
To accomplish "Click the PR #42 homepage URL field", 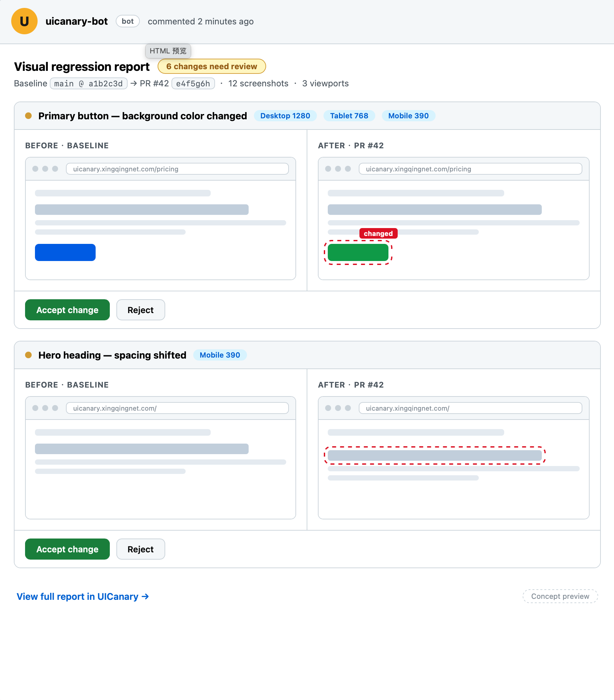I will coord(470,408).
